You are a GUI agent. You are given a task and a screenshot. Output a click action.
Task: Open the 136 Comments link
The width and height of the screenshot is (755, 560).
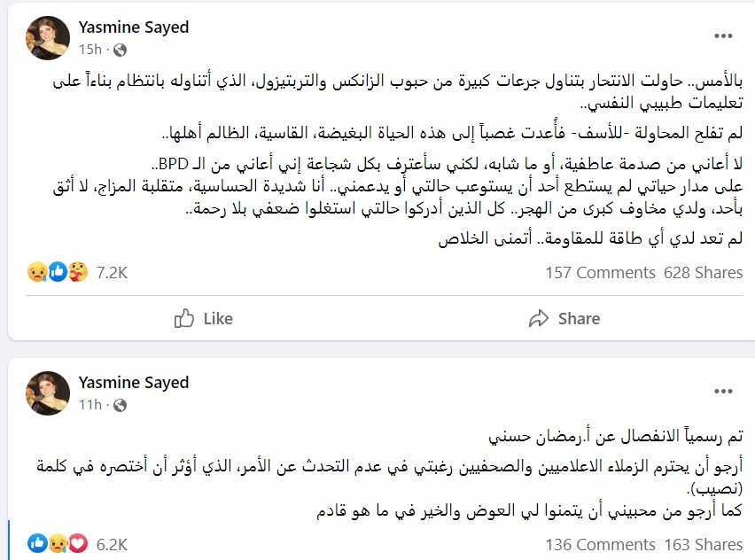click(598, 543)
